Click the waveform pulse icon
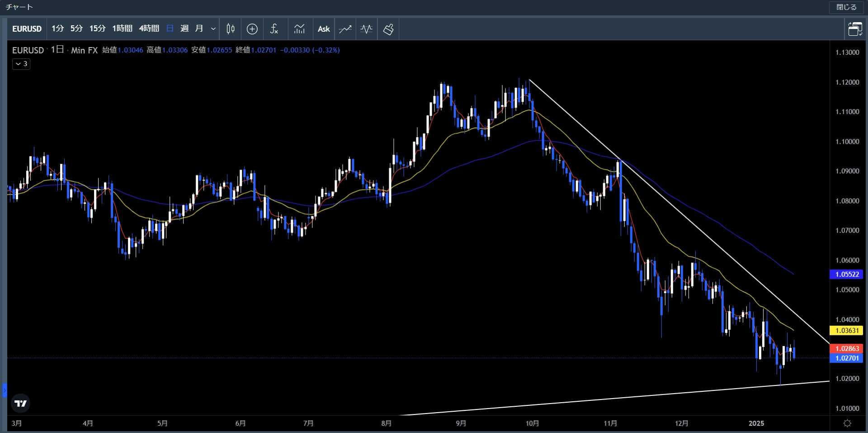 (x=367, y=29)
